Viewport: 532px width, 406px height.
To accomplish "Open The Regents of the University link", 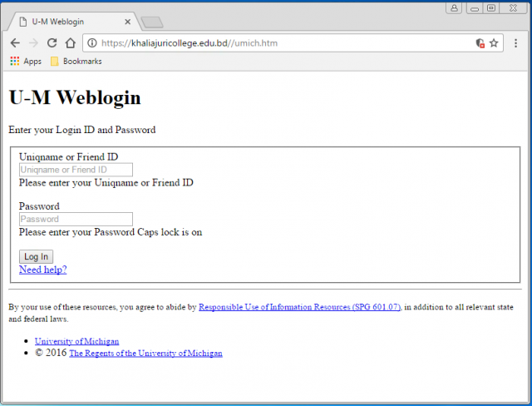I will (146, 354).
